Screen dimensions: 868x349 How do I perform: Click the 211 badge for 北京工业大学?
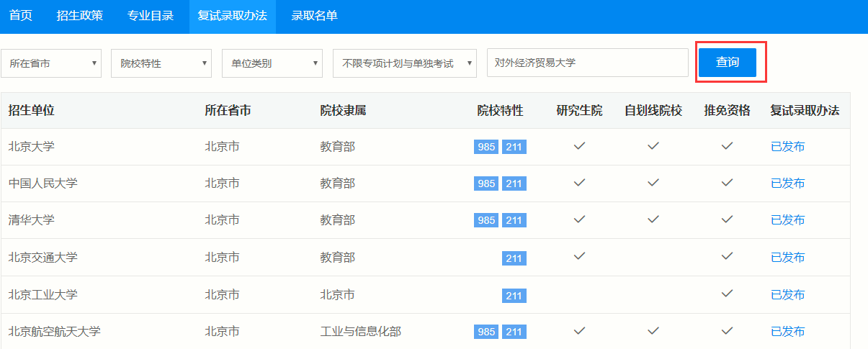[514, 295]
